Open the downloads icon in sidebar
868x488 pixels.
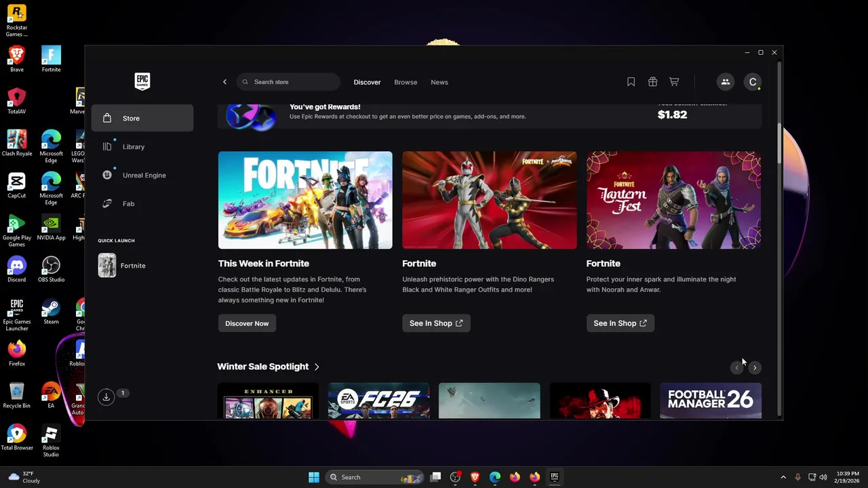(x=106, y=397)
